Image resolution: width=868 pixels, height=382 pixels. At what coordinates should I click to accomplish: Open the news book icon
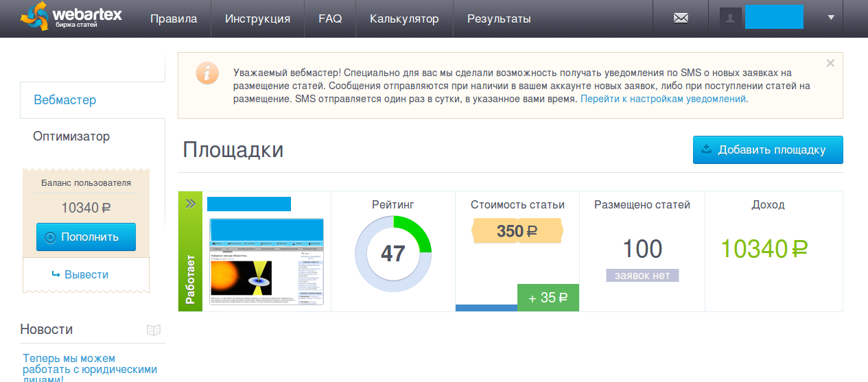[154, 330]
